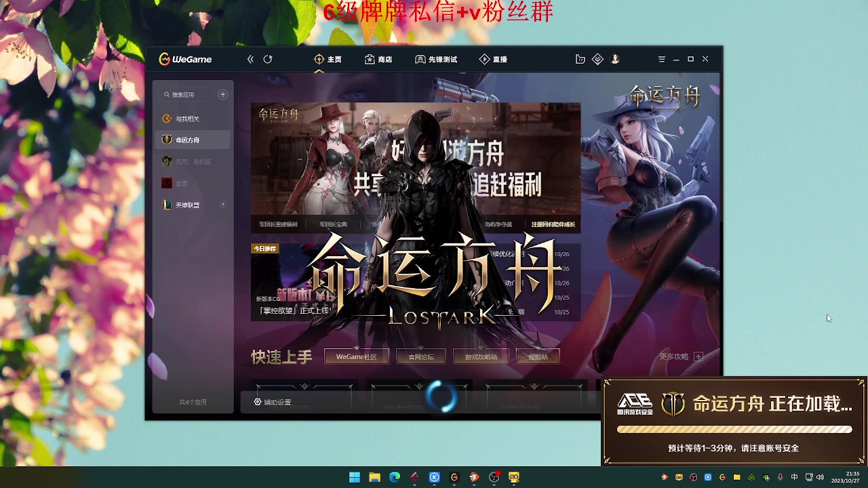Click the 共4个应用 label
The image size is (868, 488).
193,402
